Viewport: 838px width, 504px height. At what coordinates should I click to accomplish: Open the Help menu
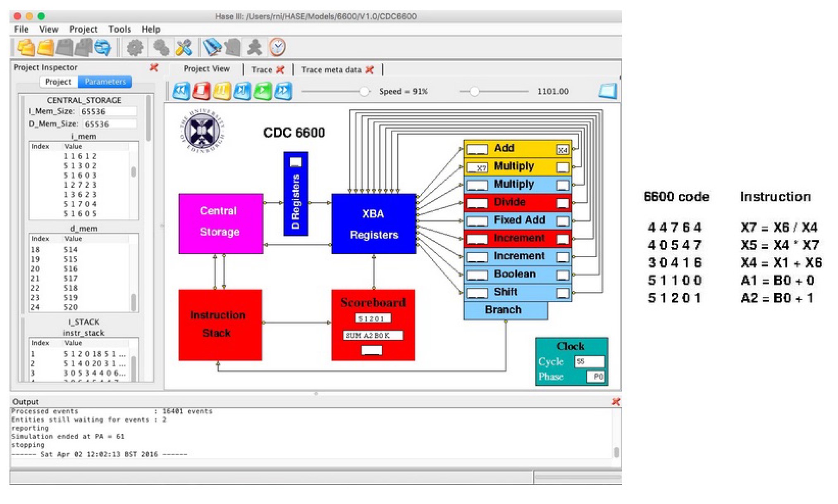[151, 29]
